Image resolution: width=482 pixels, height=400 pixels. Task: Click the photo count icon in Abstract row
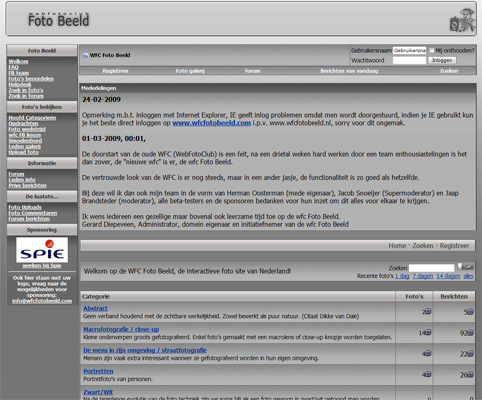point(428,311)
